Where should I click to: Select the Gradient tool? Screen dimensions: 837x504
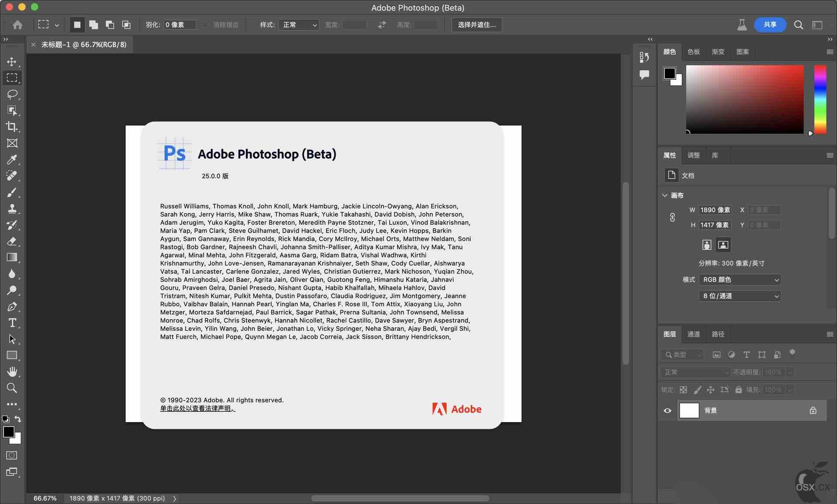pyautogui.click(x=12, y=257)
